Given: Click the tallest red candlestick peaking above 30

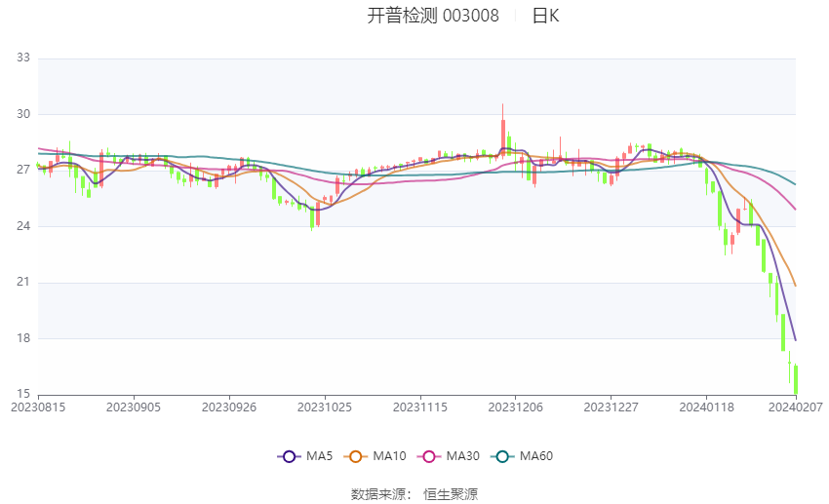Looking at the screenshot, I should point(503,130).
